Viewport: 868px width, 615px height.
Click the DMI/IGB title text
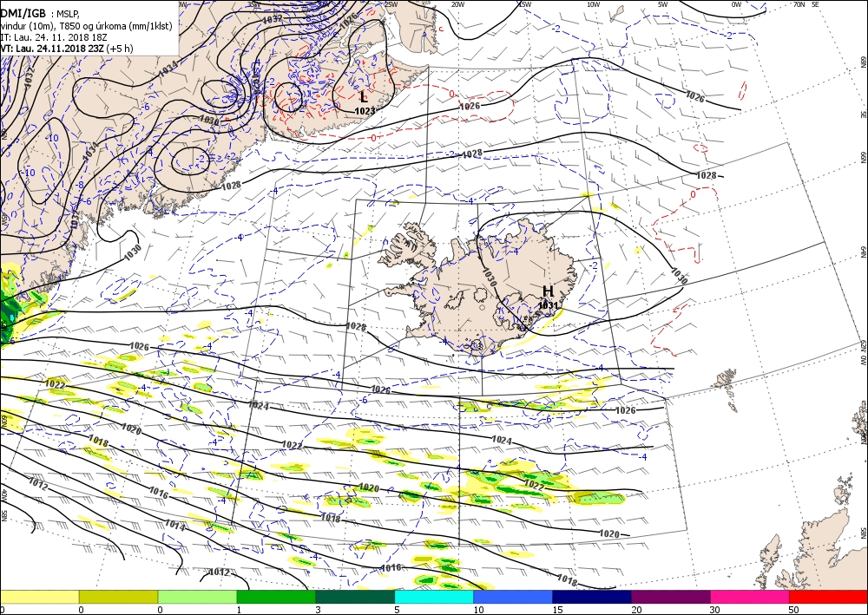tap(23, 13)
